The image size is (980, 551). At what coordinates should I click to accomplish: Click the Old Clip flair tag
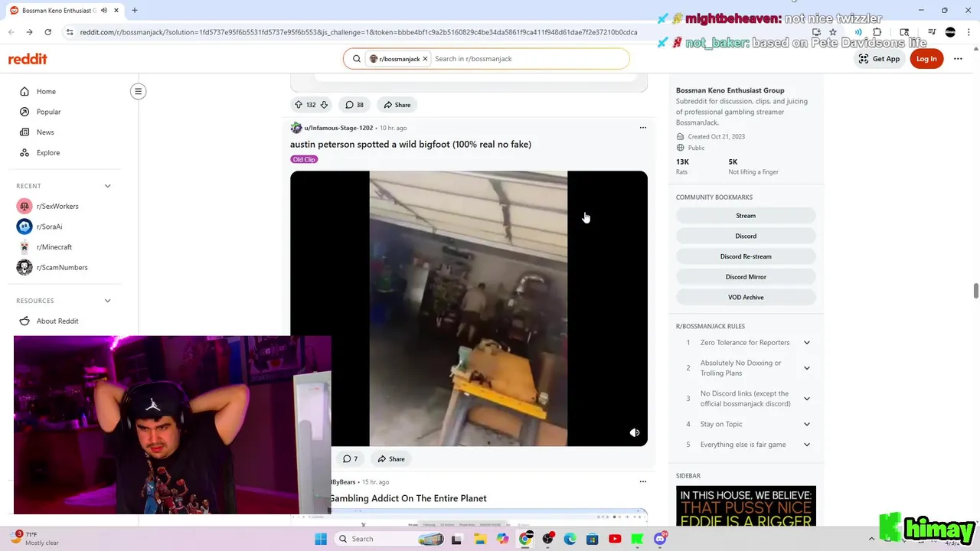point(304,159)
